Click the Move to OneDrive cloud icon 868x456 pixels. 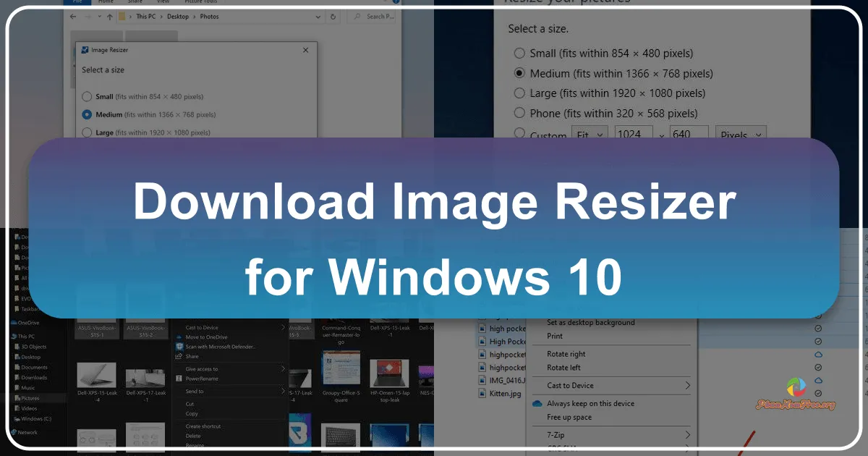(x=179, y=337)
